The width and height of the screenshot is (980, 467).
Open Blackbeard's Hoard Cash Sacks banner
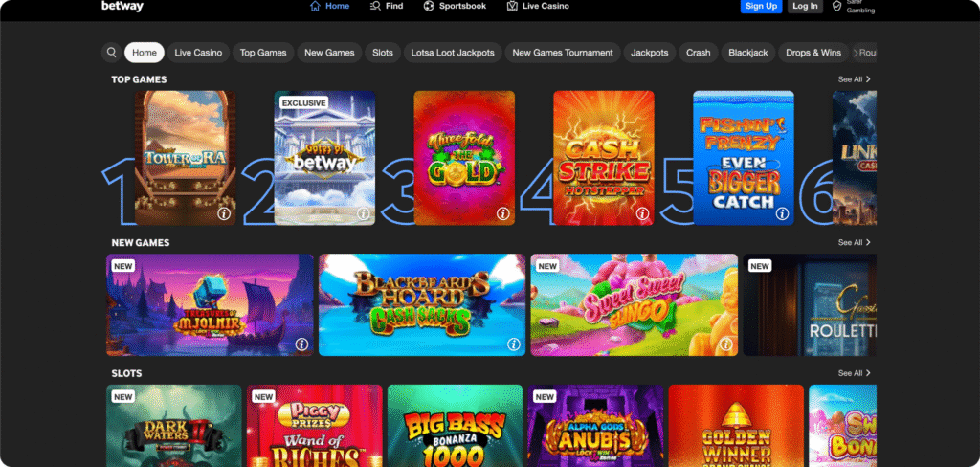tap(422, 305)
